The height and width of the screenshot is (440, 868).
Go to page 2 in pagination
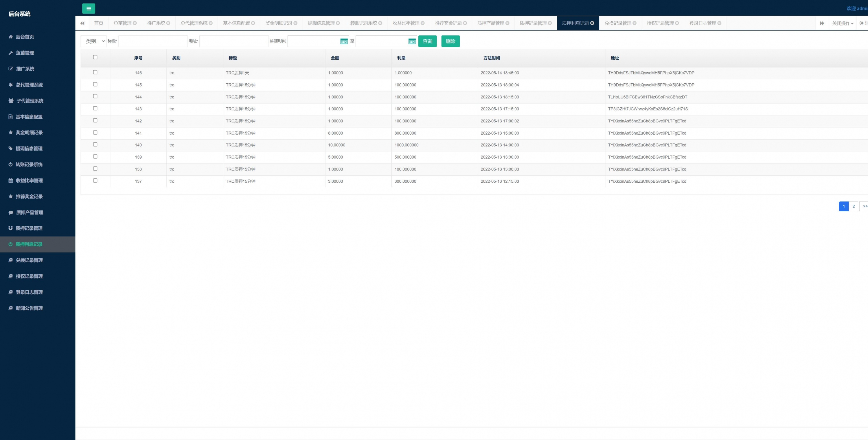pyautogui.click(x=854, y=206)
